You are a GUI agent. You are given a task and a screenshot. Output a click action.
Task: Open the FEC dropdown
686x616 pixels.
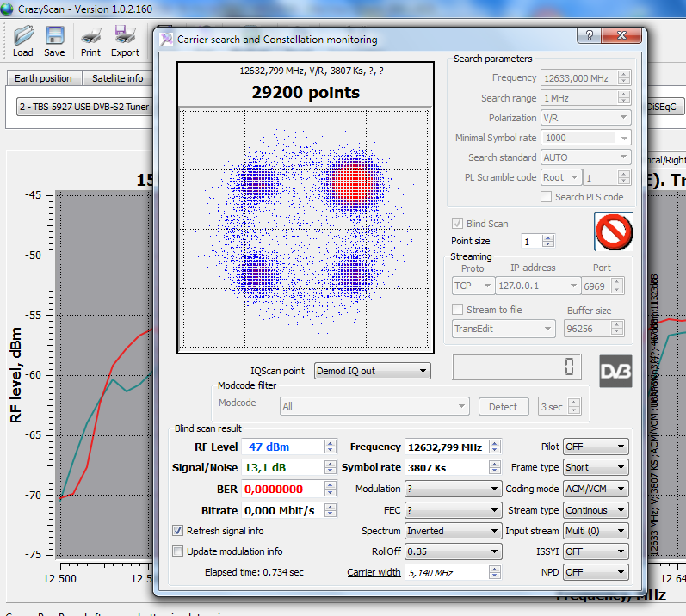(453, 510)
